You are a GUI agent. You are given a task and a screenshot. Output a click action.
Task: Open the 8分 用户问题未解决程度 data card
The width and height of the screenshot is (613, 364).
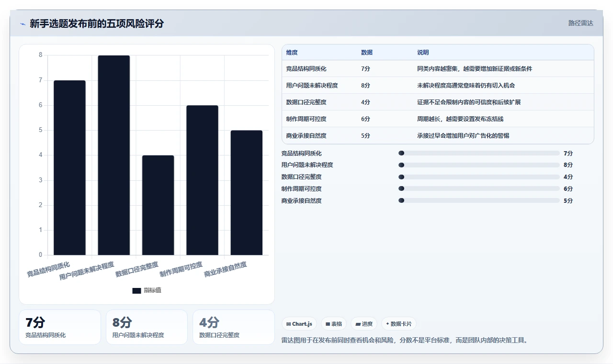pyautogui.click(x=147, y=327)
